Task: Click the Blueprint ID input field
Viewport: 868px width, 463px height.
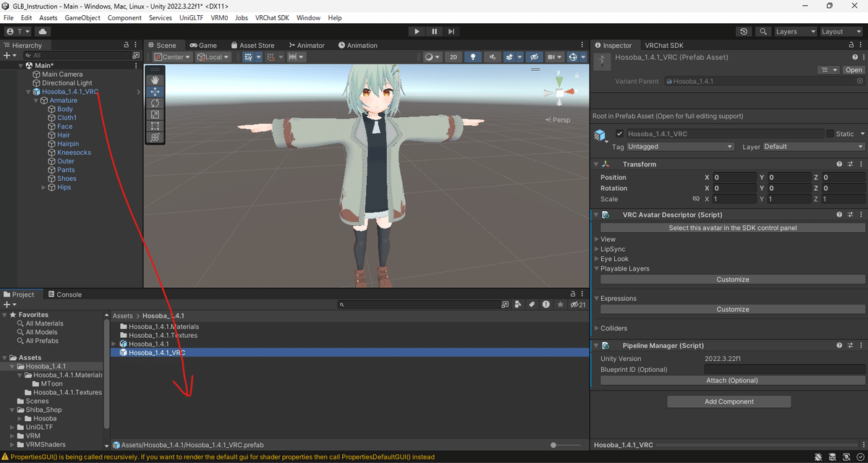Action: 784,370
